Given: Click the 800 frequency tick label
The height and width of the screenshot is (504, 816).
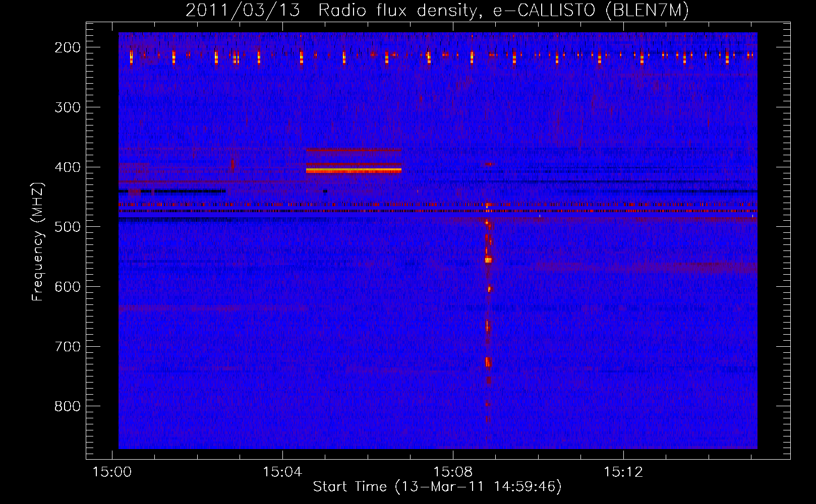Looking at the screenshot, I should point(67,406).
